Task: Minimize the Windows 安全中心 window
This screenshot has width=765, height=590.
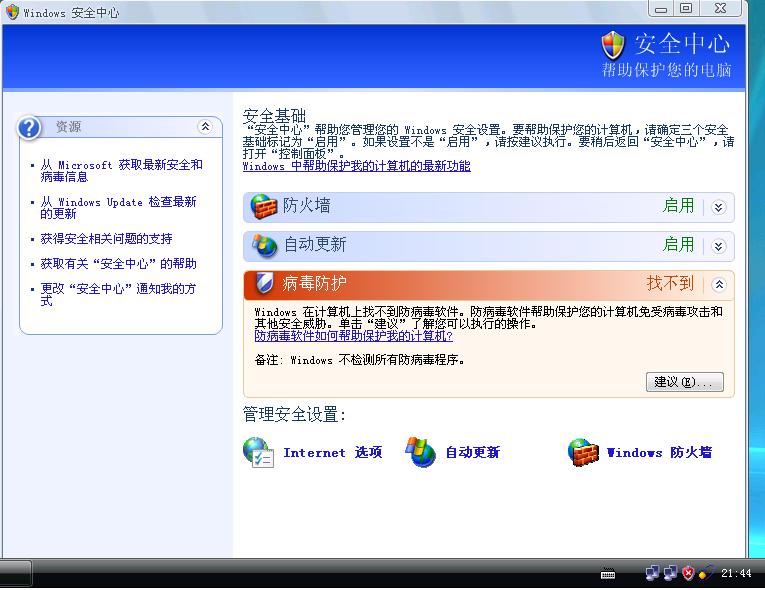Action: [x=661, y=9]
